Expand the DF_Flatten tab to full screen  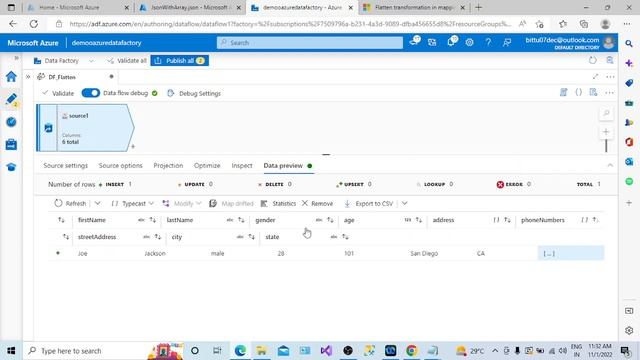(x=596, y=77)
